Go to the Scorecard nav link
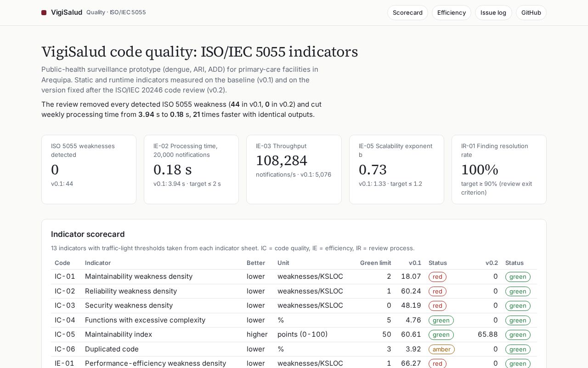This screenshot has height=368, width=588. 407,12
